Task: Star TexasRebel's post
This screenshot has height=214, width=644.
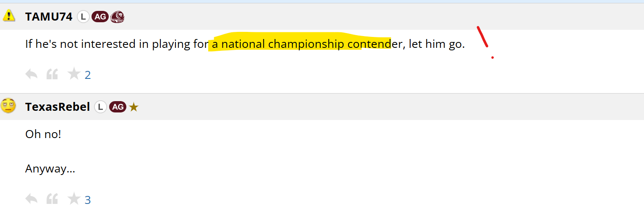Action: (x=74, y=198)
